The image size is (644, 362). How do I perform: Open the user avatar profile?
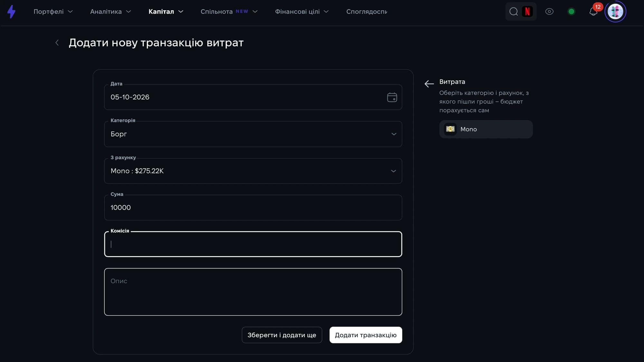(615, 12)
